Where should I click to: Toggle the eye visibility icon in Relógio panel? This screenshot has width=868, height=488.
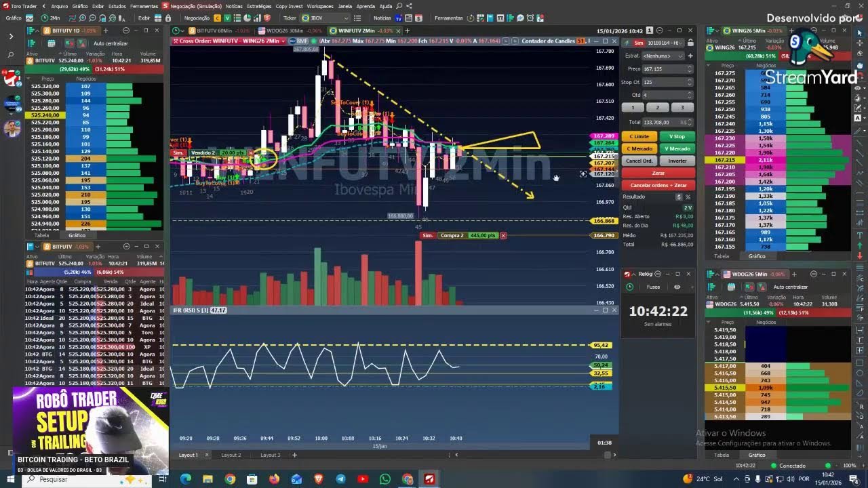click(677, 287)
